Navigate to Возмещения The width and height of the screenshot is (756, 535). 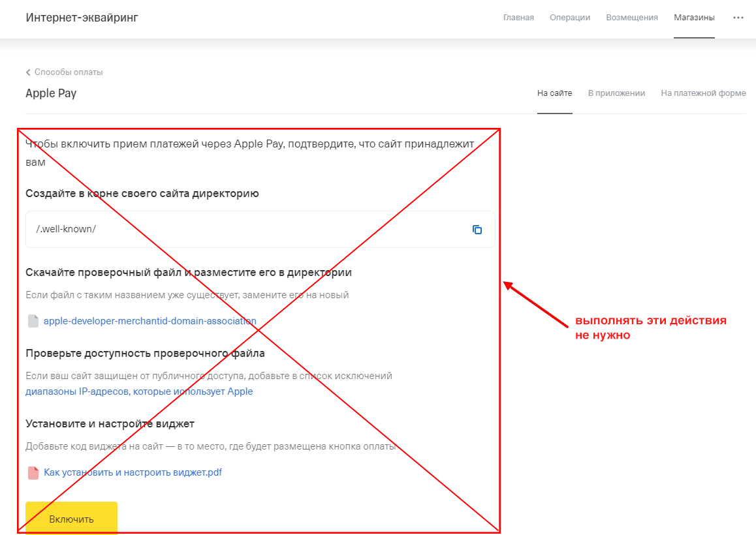tap(632, 18)
